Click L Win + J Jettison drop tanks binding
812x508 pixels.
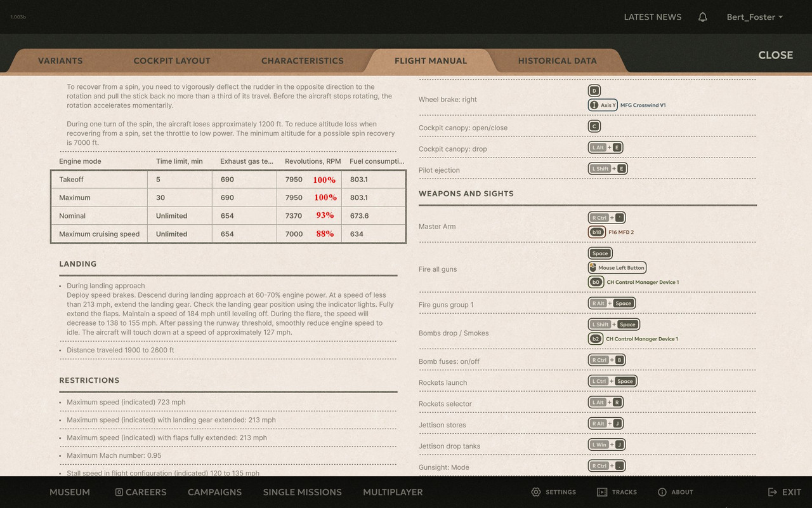coord(607,444)
